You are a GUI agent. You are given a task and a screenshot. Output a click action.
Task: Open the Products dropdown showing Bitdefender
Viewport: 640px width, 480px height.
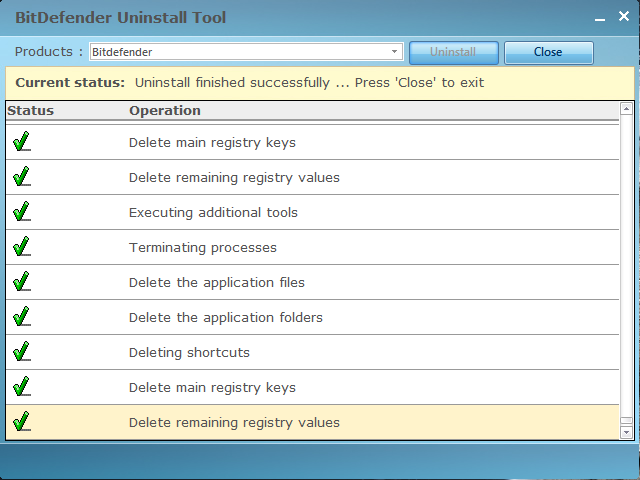pos(246,52)
